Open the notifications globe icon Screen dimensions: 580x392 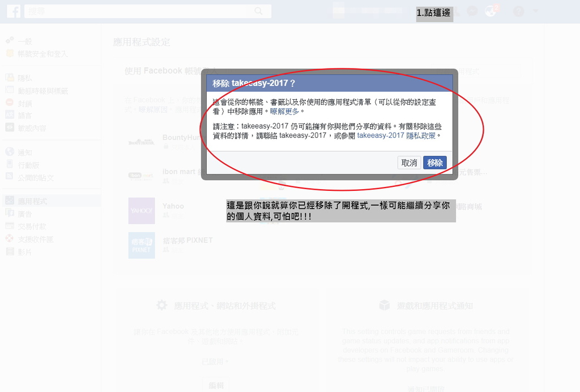(x=491, y=11)
